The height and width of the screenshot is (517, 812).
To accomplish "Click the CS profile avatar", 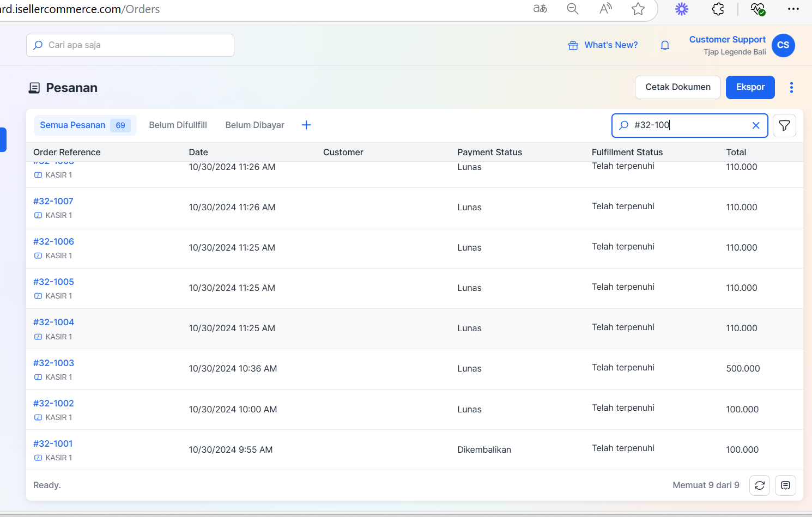I will click(x=783, y=45).
